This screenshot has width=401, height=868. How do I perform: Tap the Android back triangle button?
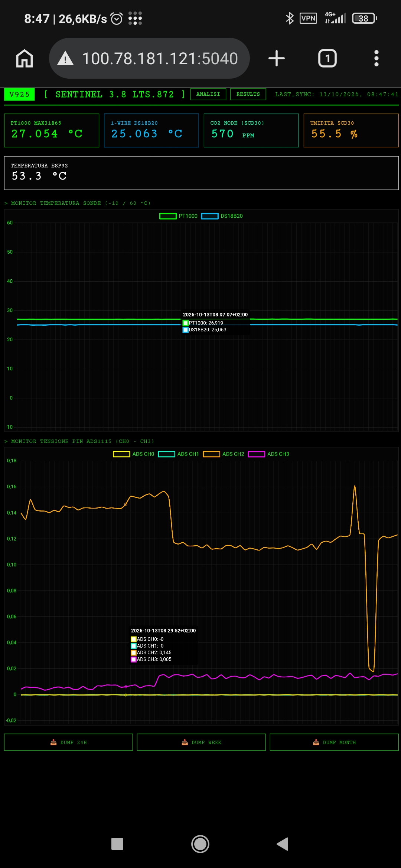click(283, 844)
